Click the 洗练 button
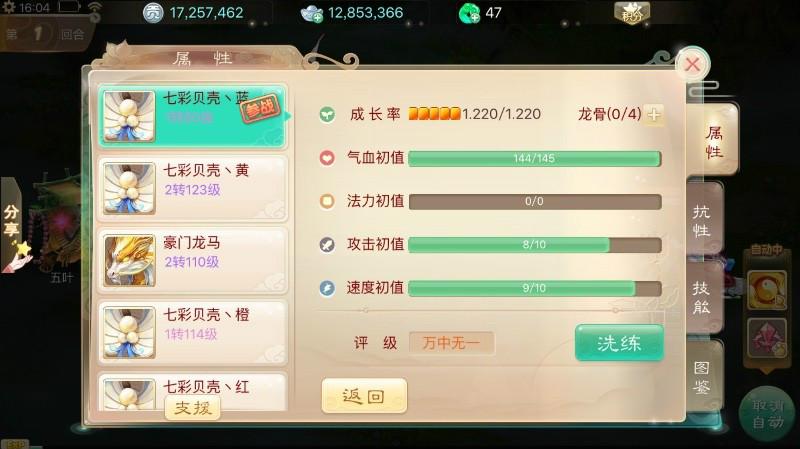This screenshot has height=449, width=800. tap(619, 343)
